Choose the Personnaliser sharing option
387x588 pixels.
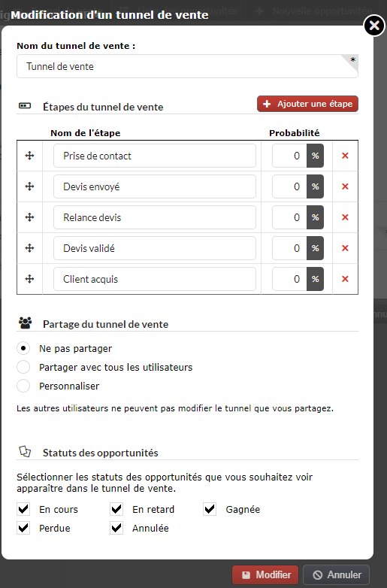click(23, 386)
